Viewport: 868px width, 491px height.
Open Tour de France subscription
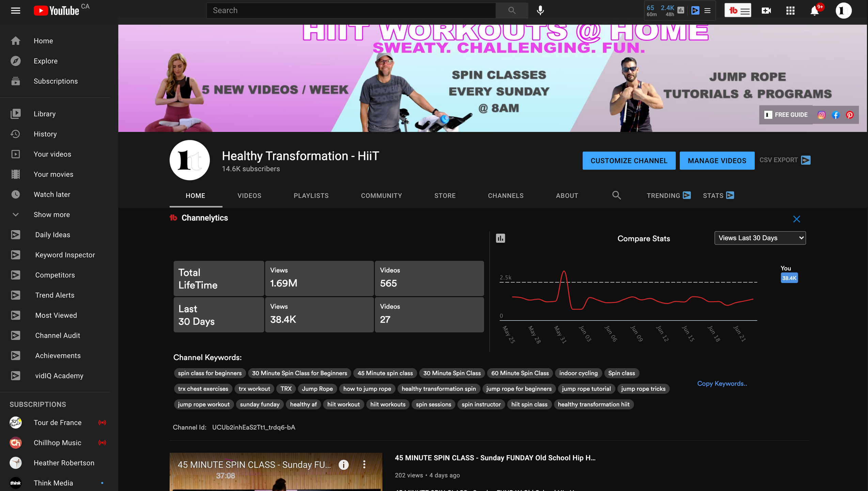[x=55, y=422]
